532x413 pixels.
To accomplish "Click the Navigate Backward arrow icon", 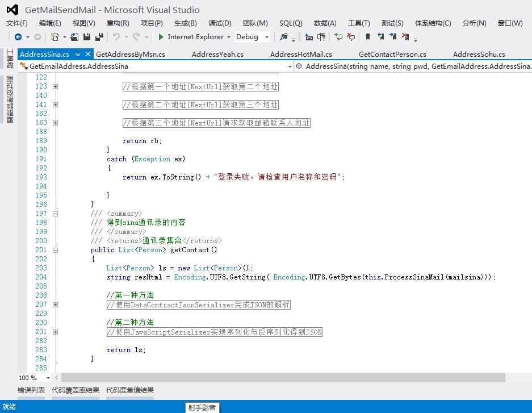I will point(18,37).
